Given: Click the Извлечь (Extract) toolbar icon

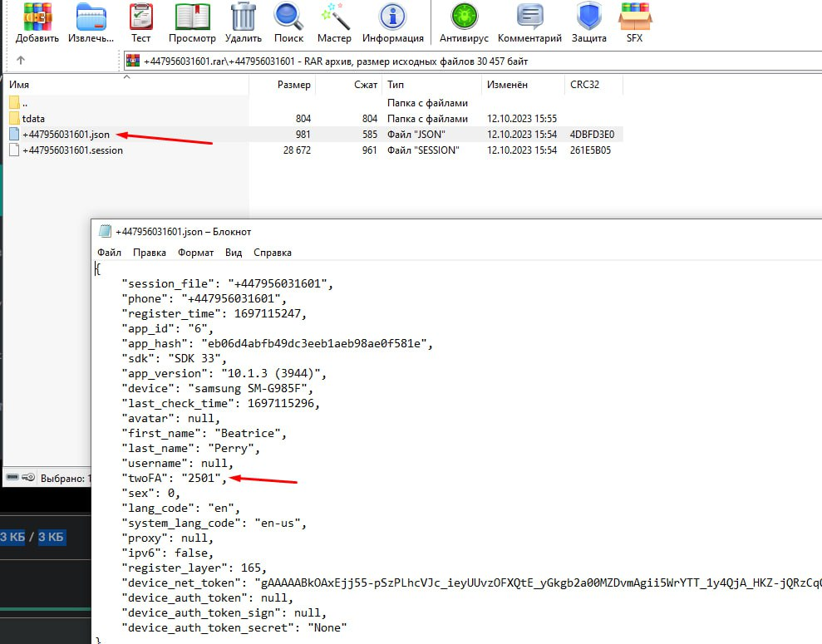Looking at the screenshot, I should click(x=91, y=17).
